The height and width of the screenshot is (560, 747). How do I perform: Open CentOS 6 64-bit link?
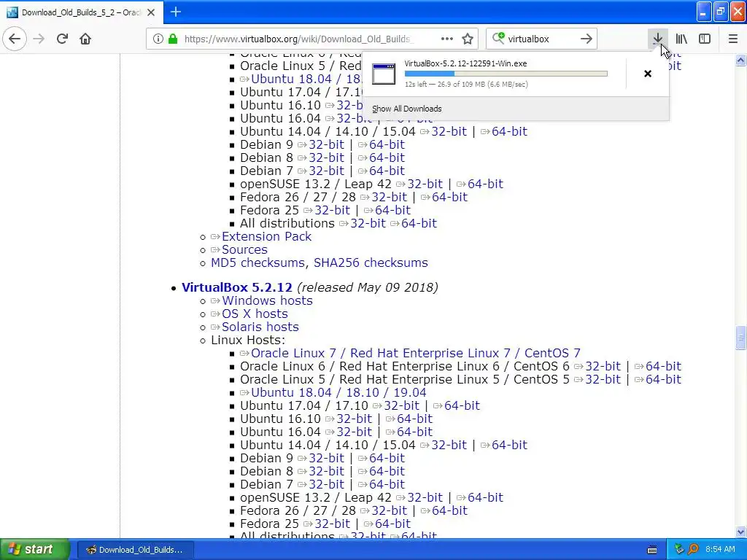pyautogui.click(x=663, y=366)
